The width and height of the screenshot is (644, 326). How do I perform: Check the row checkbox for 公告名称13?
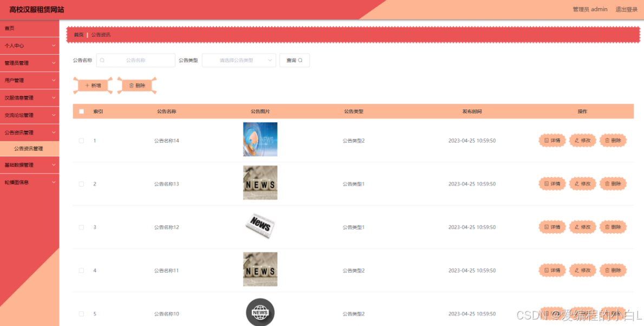(81, 184)
